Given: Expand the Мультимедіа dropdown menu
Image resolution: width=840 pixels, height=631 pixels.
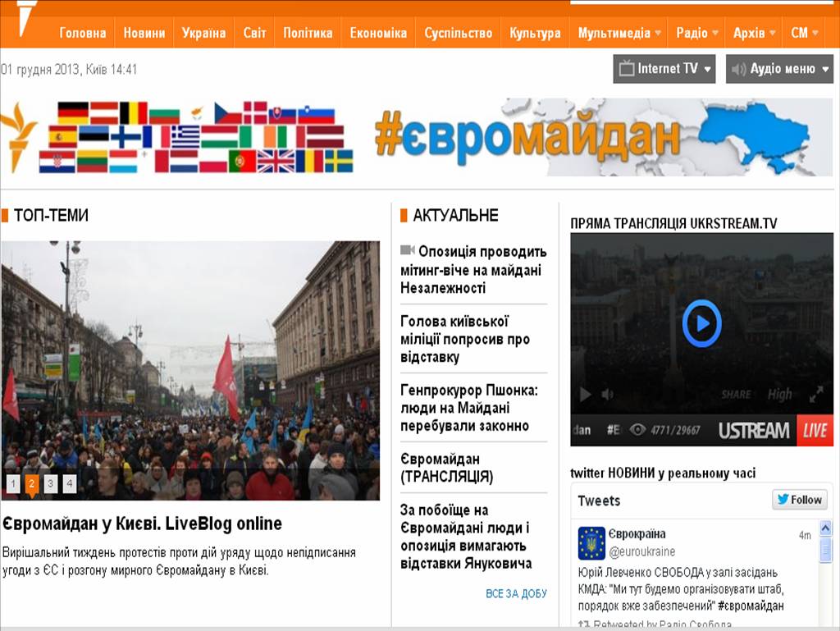Looking at the screenshot, I should pos(619,33).
